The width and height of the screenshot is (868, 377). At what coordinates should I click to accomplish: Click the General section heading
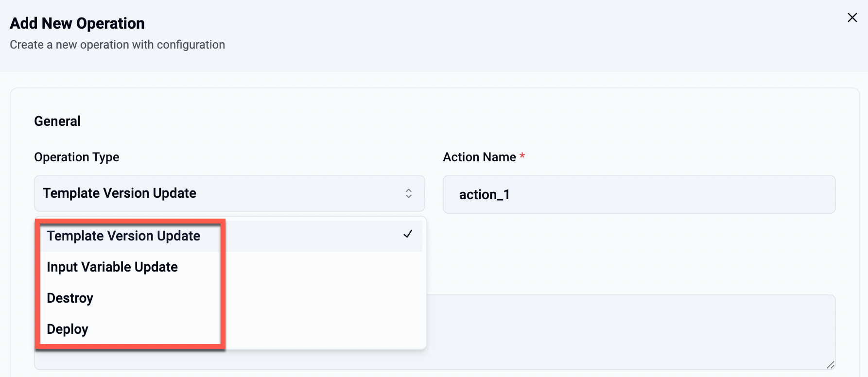57,121
